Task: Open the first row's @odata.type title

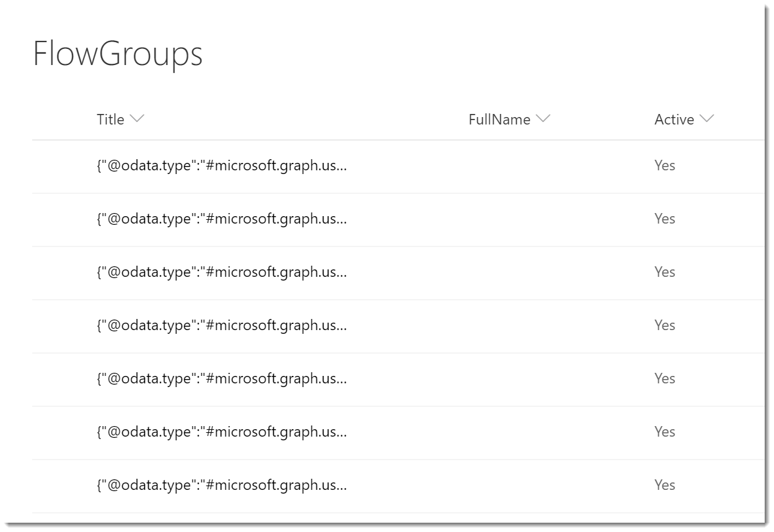Action: pos(221,165)
